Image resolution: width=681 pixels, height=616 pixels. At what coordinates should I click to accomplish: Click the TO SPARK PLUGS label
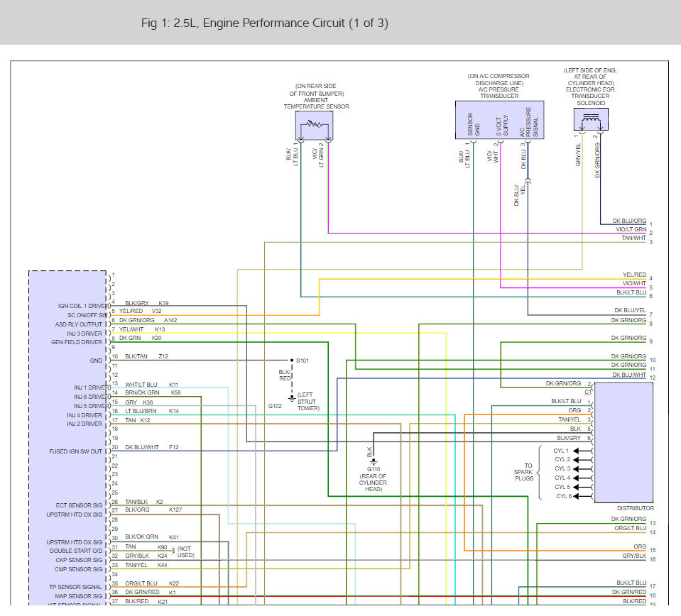pos(524,472)
